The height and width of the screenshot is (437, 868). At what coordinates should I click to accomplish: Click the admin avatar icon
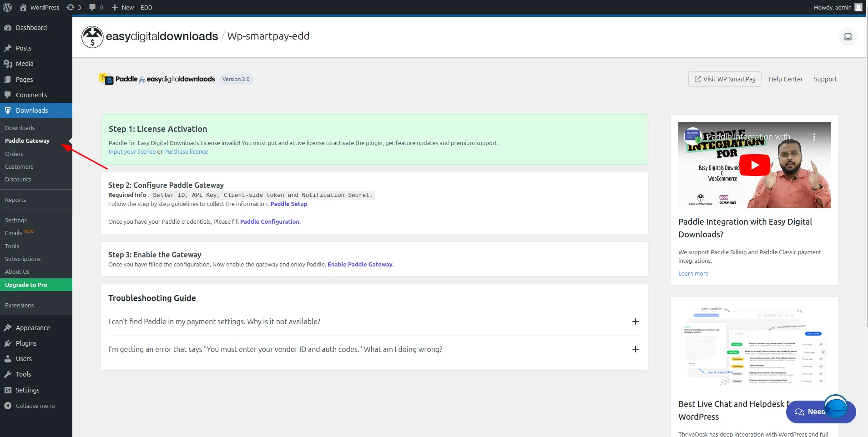coord(858,7)
